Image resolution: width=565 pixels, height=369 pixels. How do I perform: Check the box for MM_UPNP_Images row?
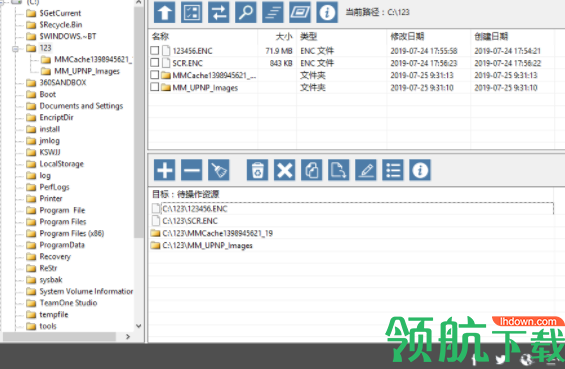[x=155, y=87]
